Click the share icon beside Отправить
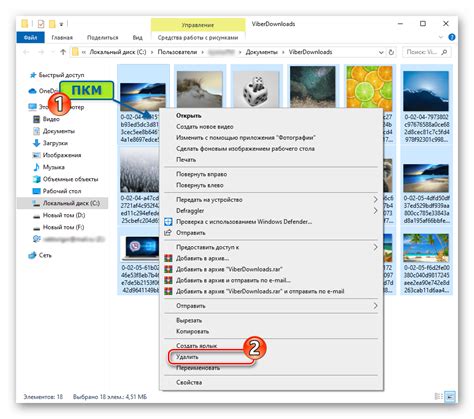Image resolution: width=474 pixels, height=419 pixels. [168, 233]
